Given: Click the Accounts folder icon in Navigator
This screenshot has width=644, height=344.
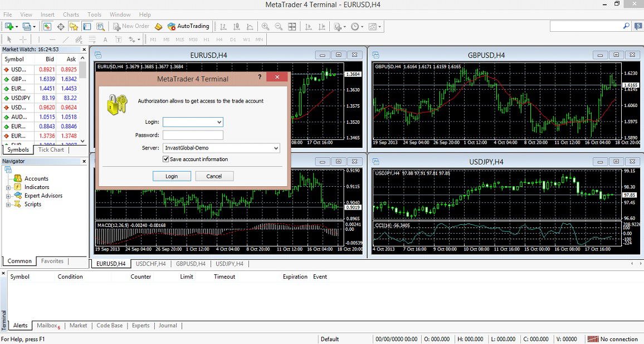Looking at the screenshot, I should (x=18, y=178).
